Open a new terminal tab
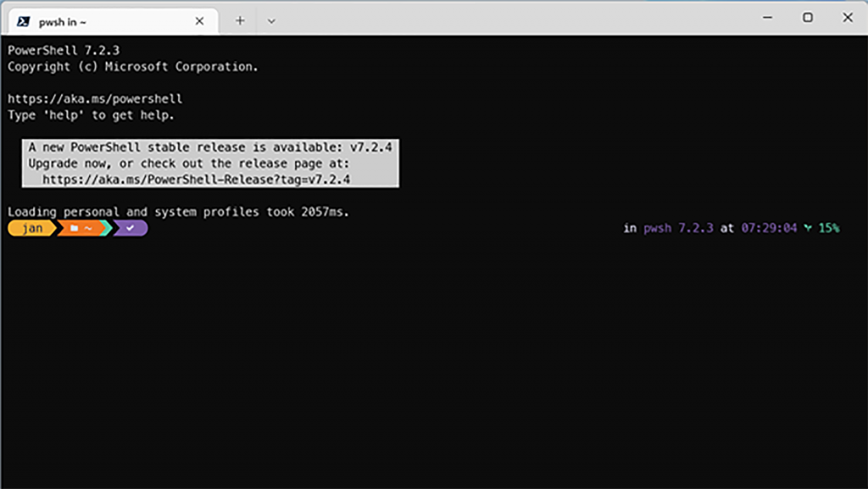This screenshot has width=868, height=489. coord(240,18)
